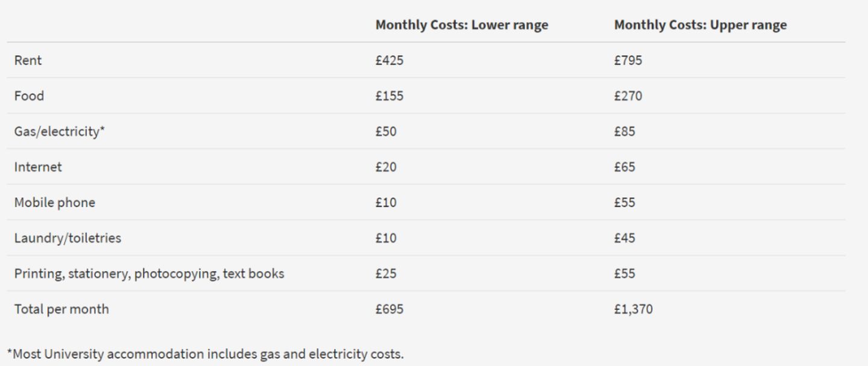Select the Rent row label
Screen dimensions: 868x366
(x=28, y=60)
